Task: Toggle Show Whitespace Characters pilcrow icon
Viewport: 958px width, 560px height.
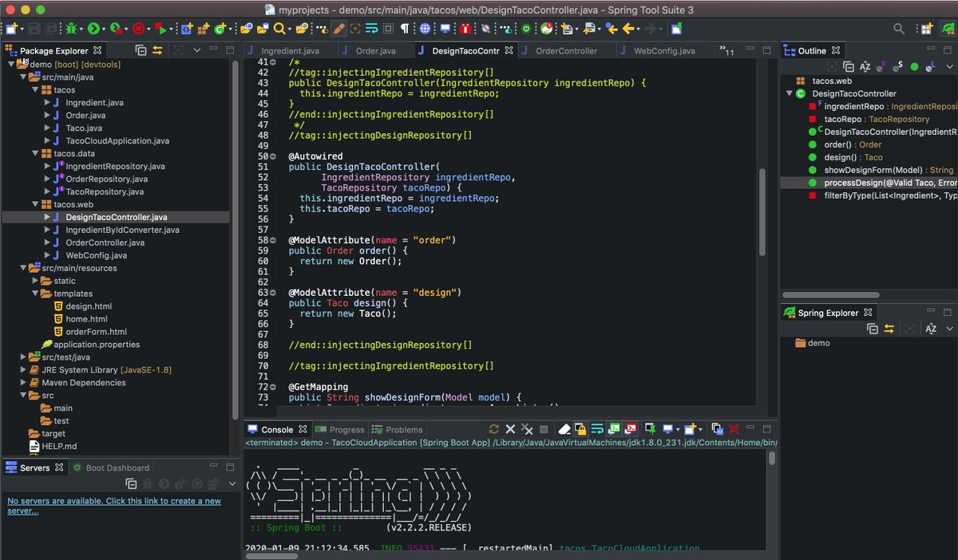Action: pyautogui.click(x=405, y=29)
